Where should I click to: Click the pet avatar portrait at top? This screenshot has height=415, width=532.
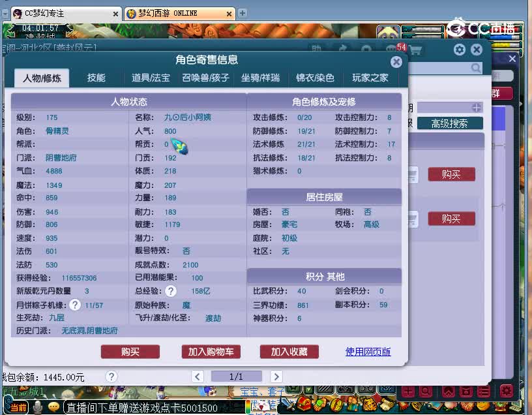[x=388, y=32]
